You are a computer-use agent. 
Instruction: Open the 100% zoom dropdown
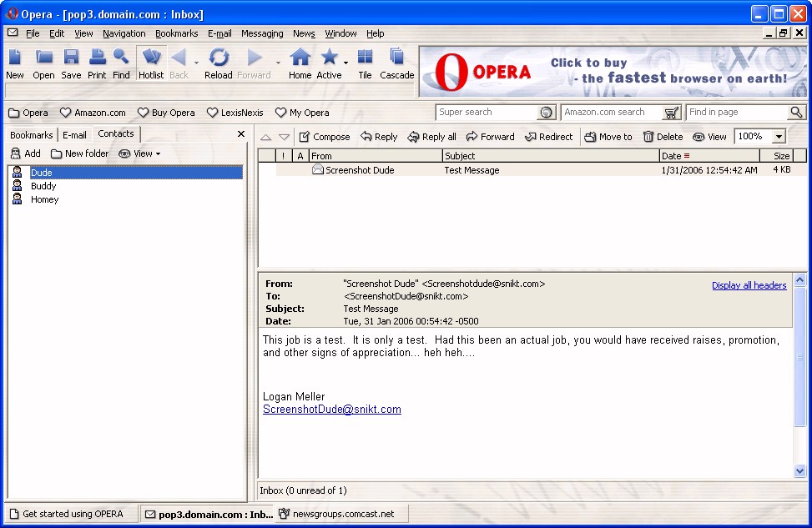click(779, 137)
